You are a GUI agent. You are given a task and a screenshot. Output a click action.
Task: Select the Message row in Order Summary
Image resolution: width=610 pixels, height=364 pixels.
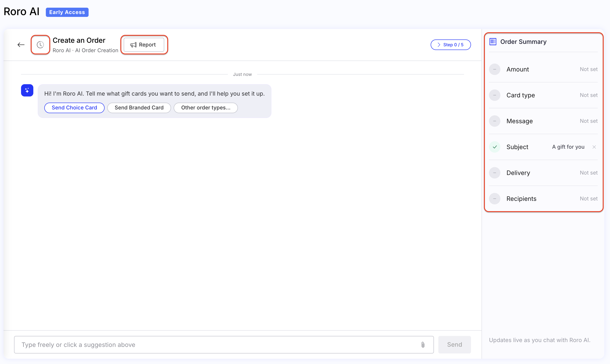coord(543,121)
